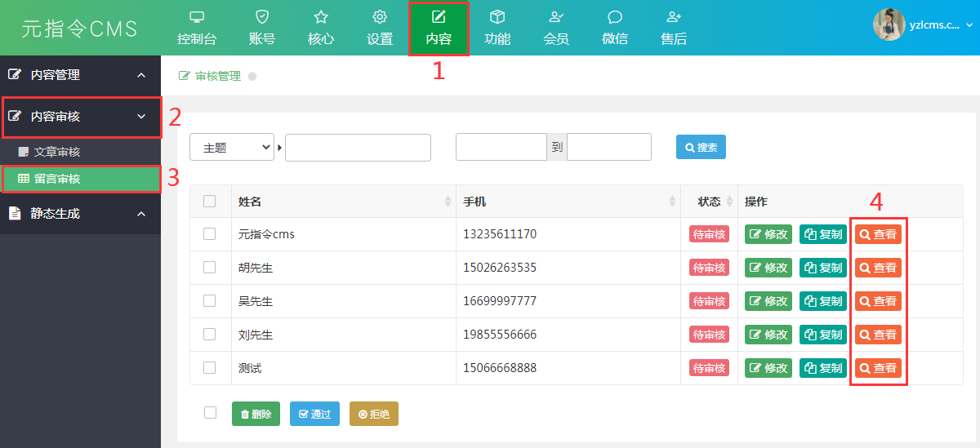Focus the keyword search input
The width and height of the screenshot is (980, 448).
358,148
